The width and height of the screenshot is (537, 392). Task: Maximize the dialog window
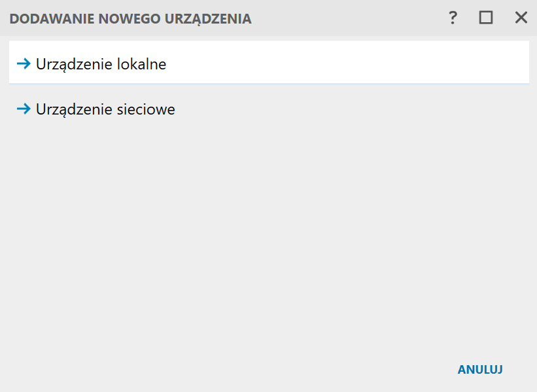(x=485, y=18)
